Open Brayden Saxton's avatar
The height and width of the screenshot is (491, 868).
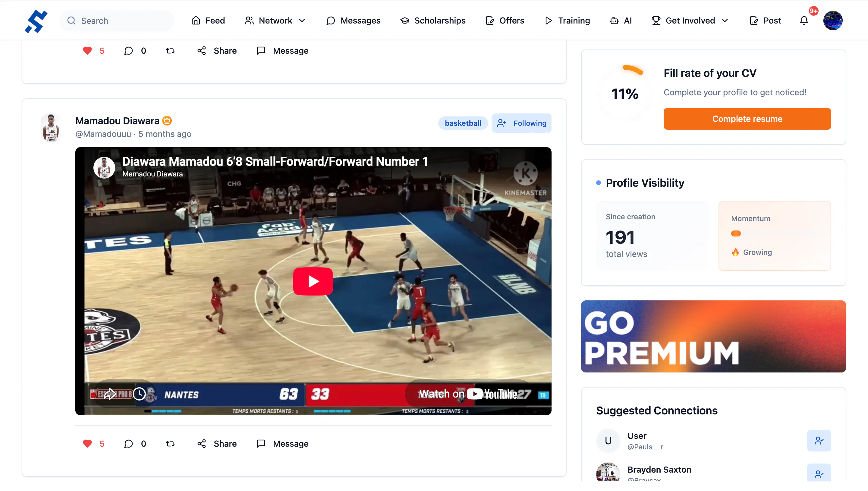[x=608, y=472]
